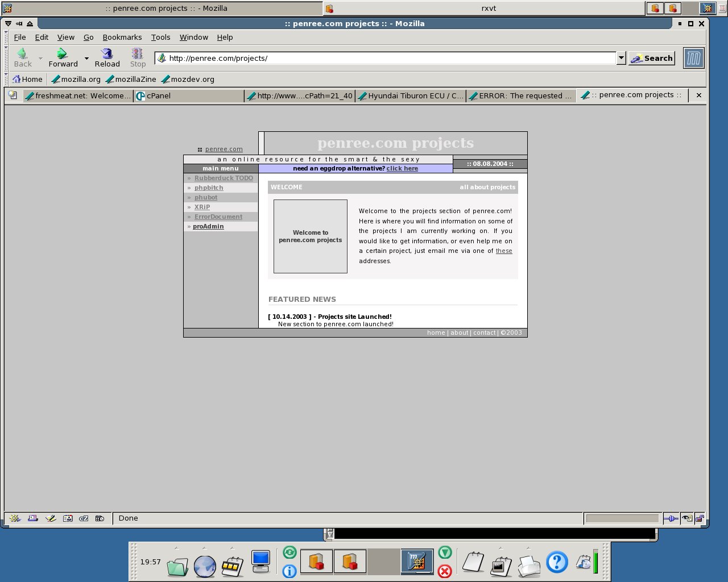Collapse the navigation toolbar using its grippy

click(x=7, y=58)
